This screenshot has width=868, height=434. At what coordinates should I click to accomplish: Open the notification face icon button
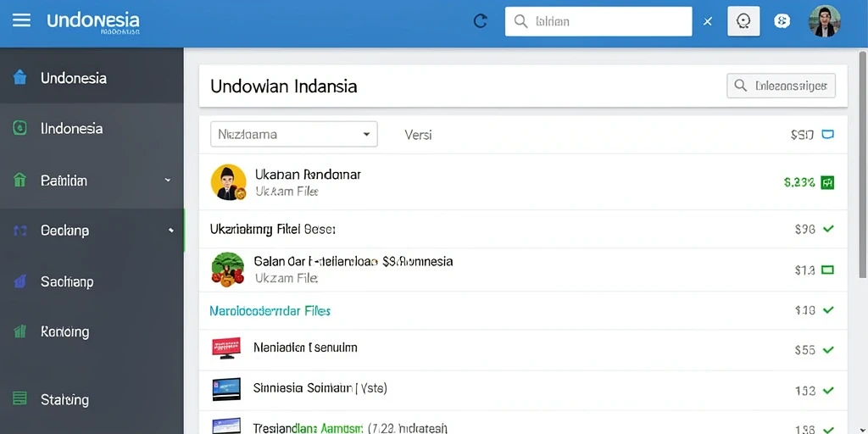tap(743, 21)
